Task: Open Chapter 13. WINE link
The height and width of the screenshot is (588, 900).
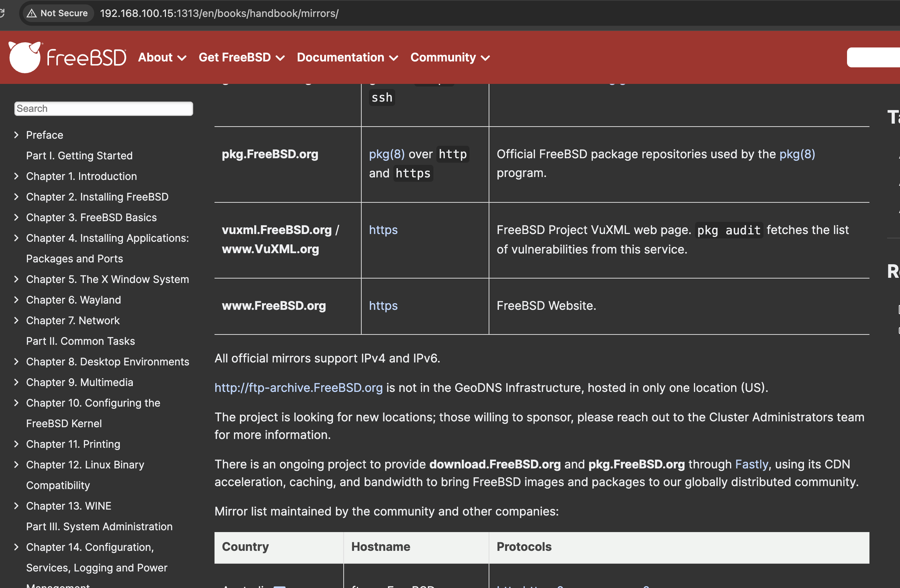Action: click(x=69, y=506)
